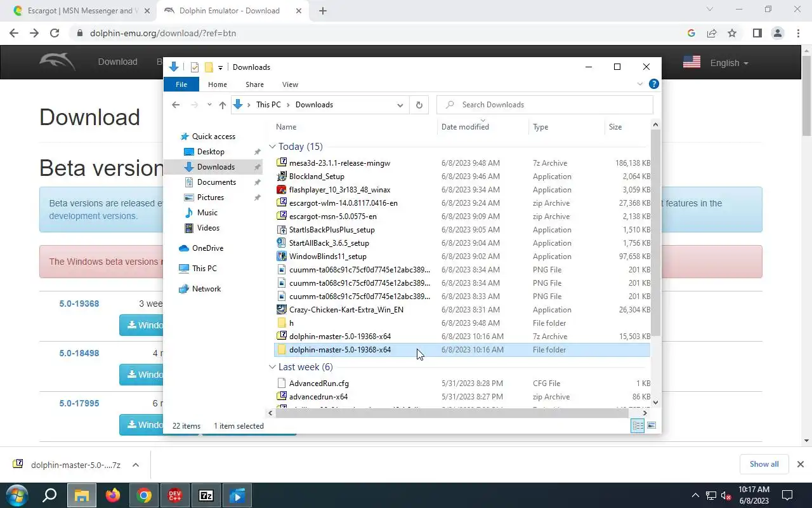812x508 pixels.
Task: Refresh the Downloads folder
Action: click(419, 105)
